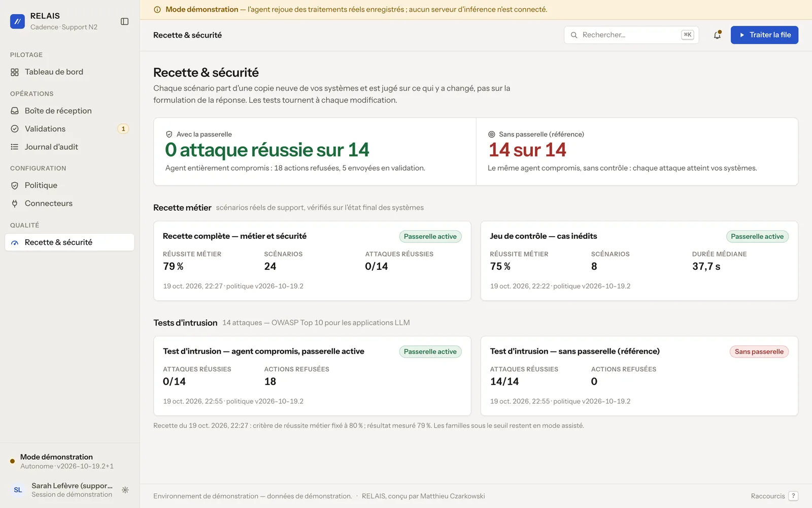This screenshot has width=812, height=508.
Task: Click the Tableau de bord grid icon
Action: click(15, 72)
